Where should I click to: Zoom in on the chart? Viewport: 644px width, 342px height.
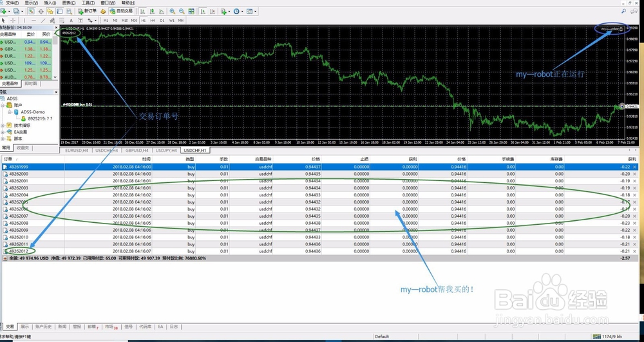173,11
